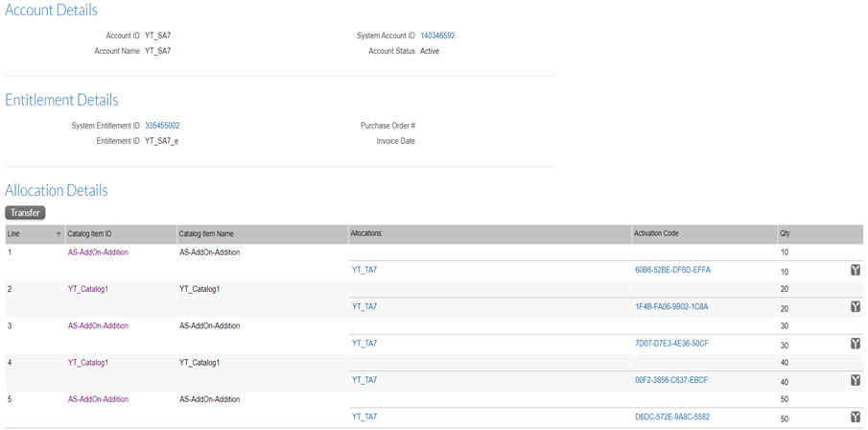This screenshot has width=868, height=430.
Task: Click the split icon for activation code 1F4B-FA06-9B02-1C8A
Action: coord(856,307)
